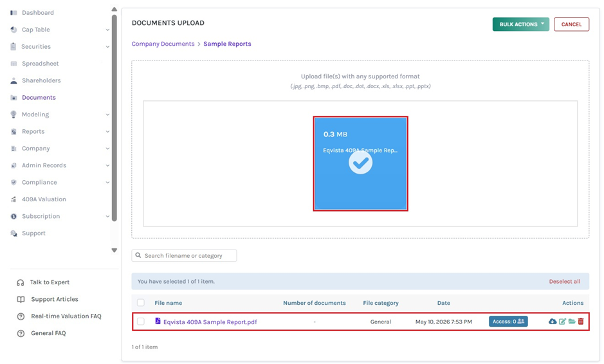Click the Date column header
This screenshot has width=604, height=364.
pos(443,303)
